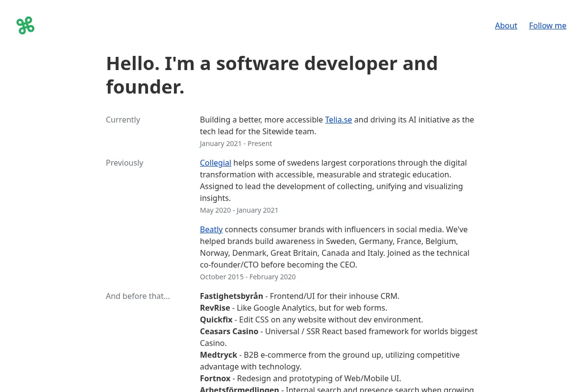Click the Currently section label
588x392 pixels.
pyautogui.click(x=123, y=120)
